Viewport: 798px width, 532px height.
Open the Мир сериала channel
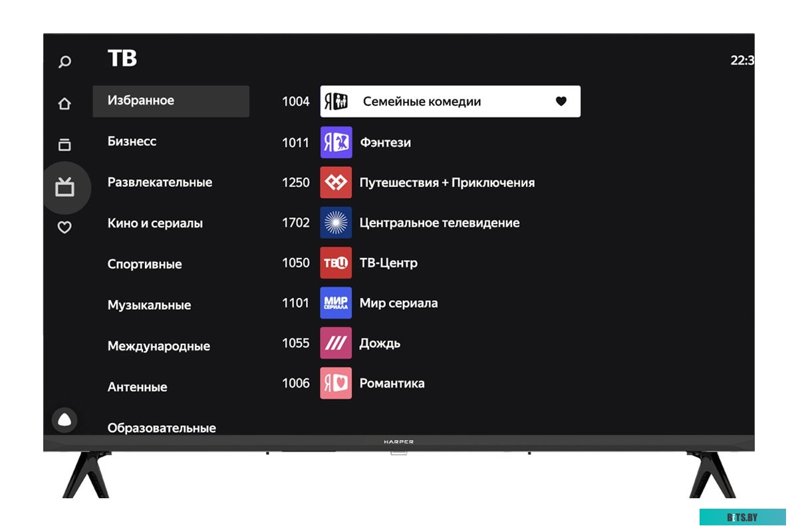point(398,303)
